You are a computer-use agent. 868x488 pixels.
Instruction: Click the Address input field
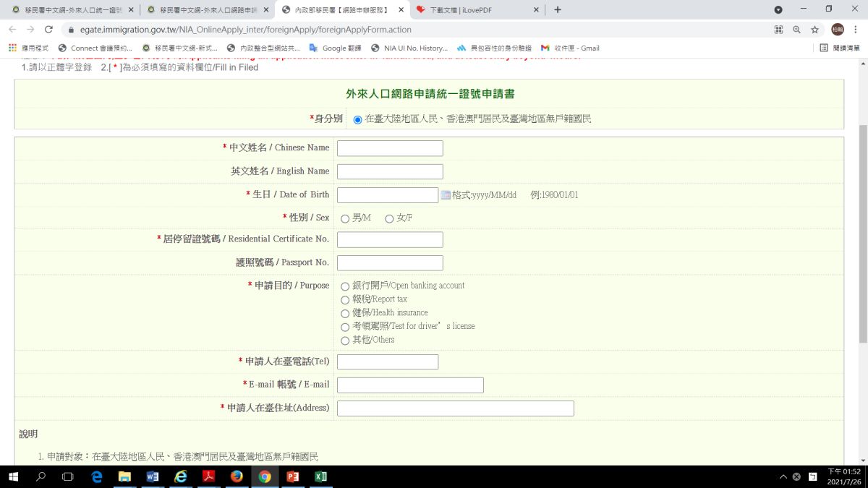coord(456,408)
